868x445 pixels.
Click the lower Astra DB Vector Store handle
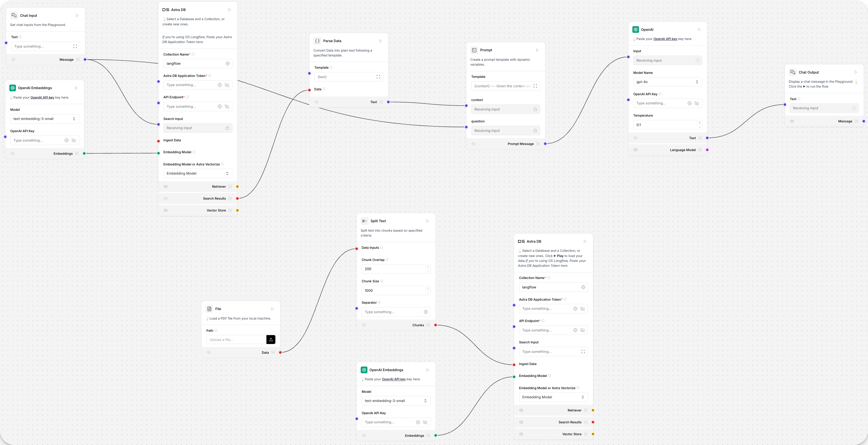pyautogui.click(x=593, y=434)
